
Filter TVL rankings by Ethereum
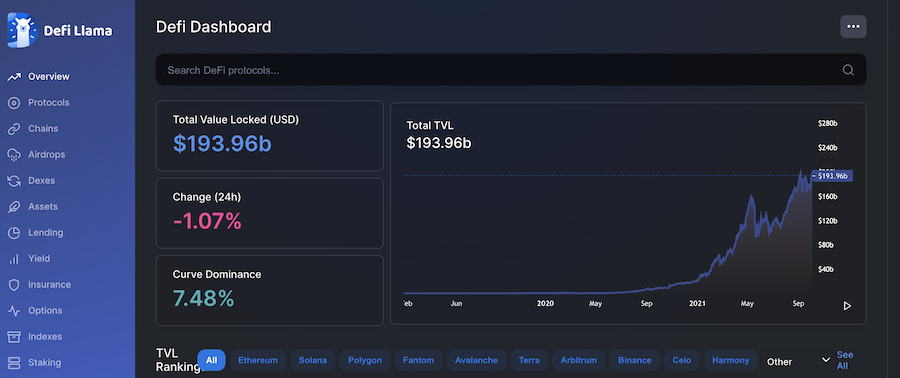pyautogui.click(x=258, y=360)
